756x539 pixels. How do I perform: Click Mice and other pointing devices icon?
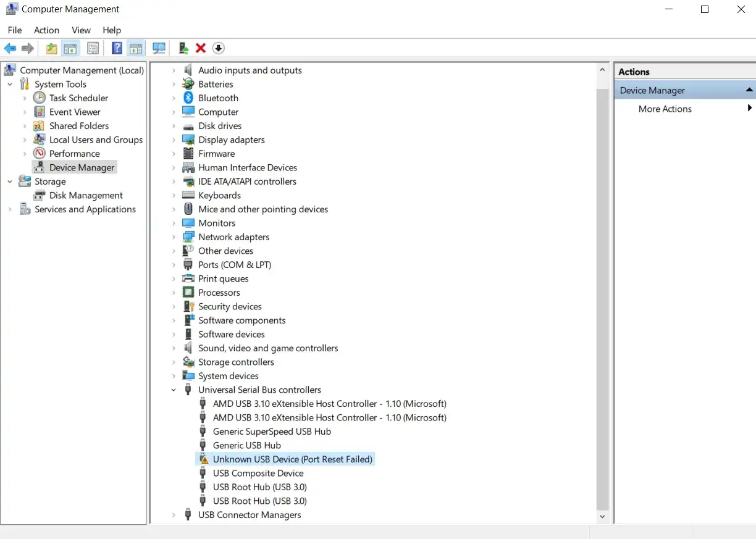pyautogui.click(x=188, y=209)
